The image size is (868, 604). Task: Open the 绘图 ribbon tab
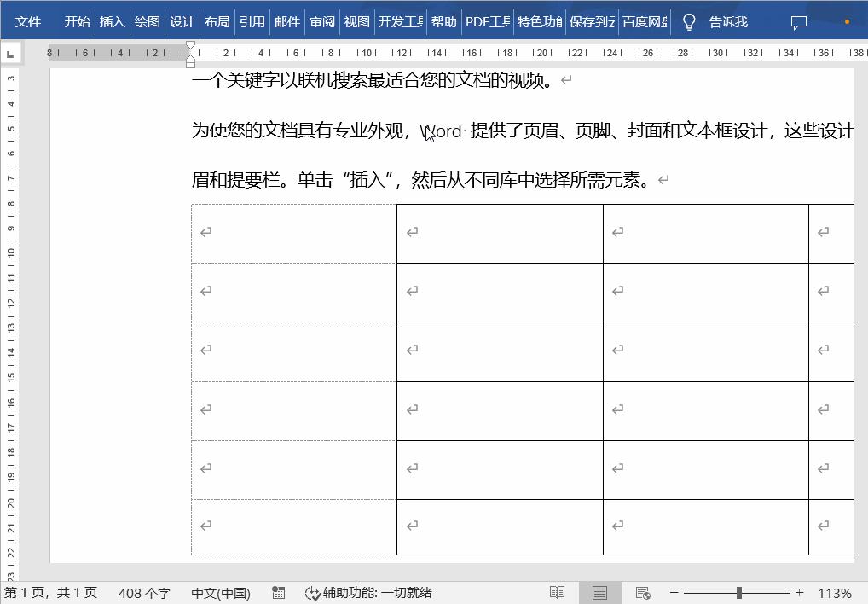click(147, 21)
